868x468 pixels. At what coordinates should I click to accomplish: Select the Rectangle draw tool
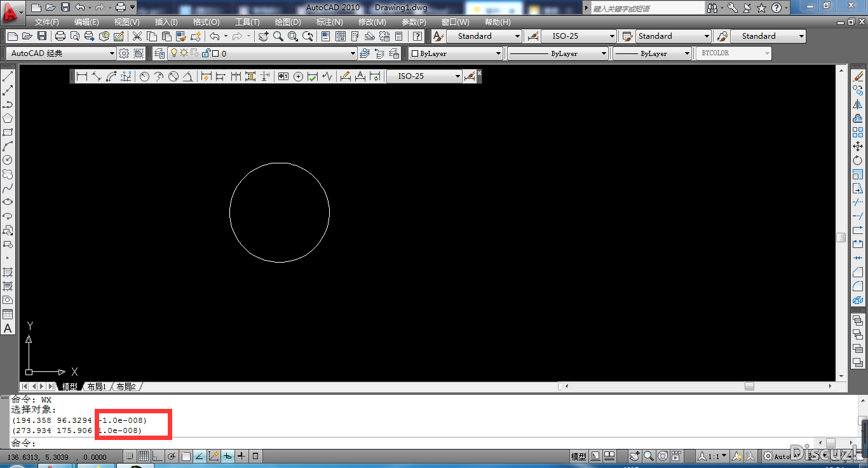pos(8,132)
